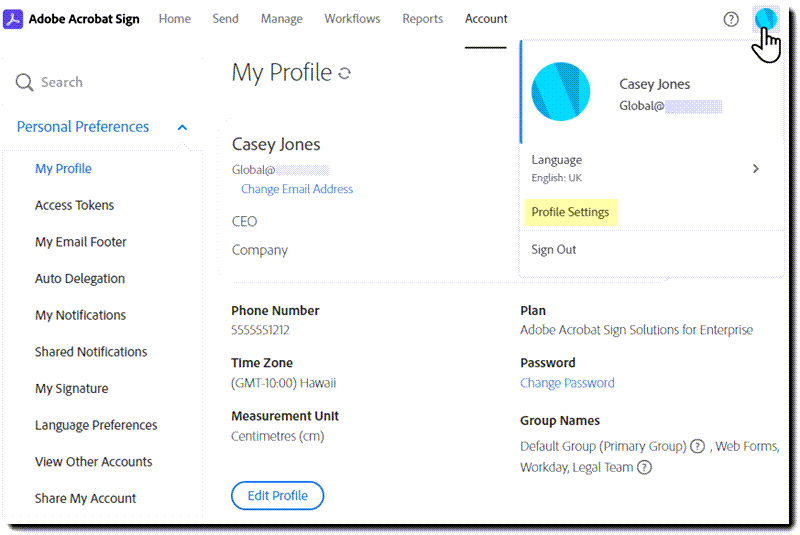Click the Edit Profile button

tap(278, 496)
